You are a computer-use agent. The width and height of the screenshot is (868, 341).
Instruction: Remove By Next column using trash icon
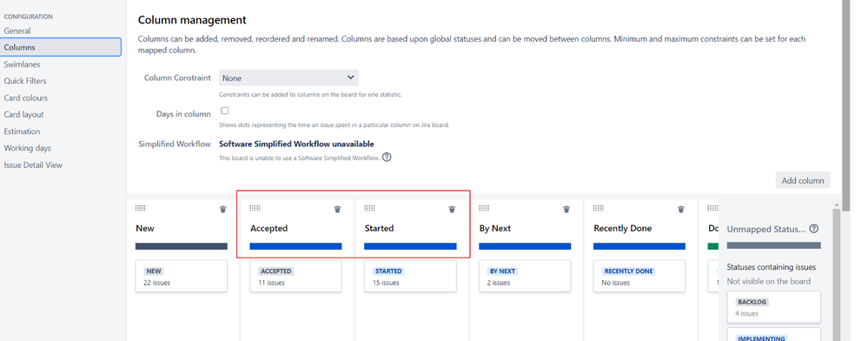[567, 209]
